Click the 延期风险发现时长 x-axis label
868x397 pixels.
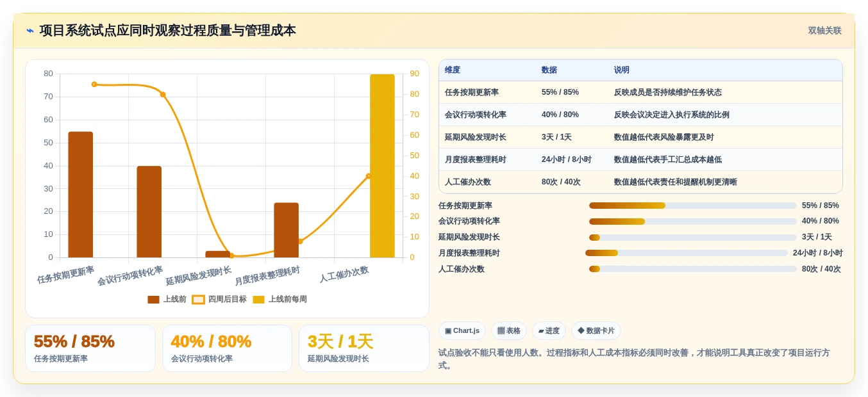[x=198, y=276]
